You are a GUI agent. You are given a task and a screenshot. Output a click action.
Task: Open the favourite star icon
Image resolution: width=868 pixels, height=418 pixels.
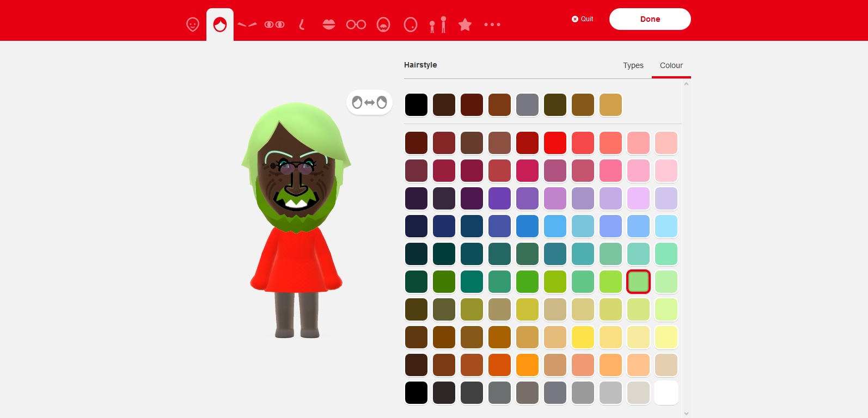click(465, 24)
